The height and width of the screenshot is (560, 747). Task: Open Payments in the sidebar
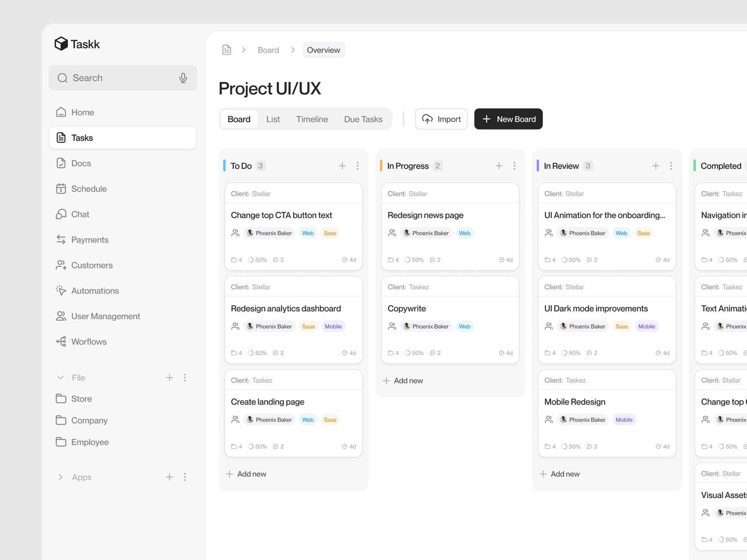click(123, 240)
